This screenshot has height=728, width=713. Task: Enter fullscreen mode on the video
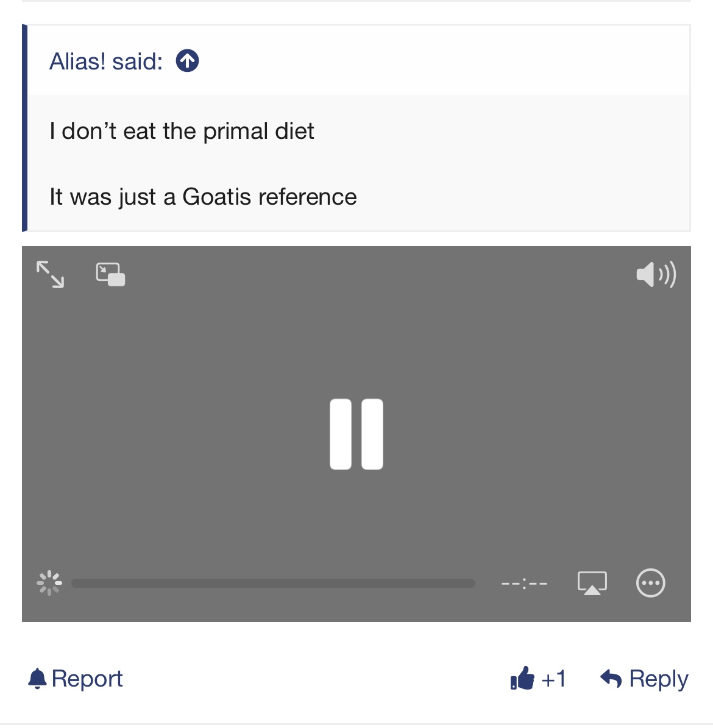tap(50, 274)
